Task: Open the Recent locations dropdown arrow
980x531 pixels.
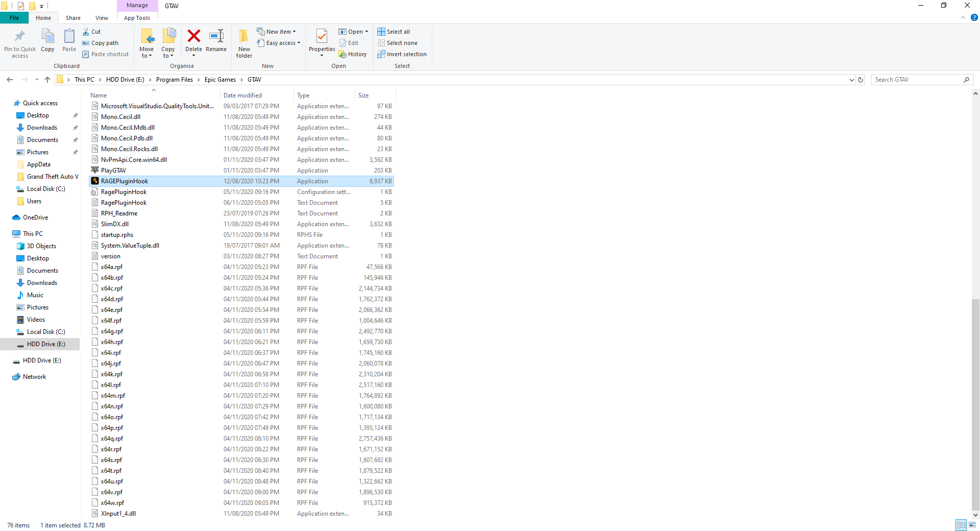Action: click(x=37, y=80)
